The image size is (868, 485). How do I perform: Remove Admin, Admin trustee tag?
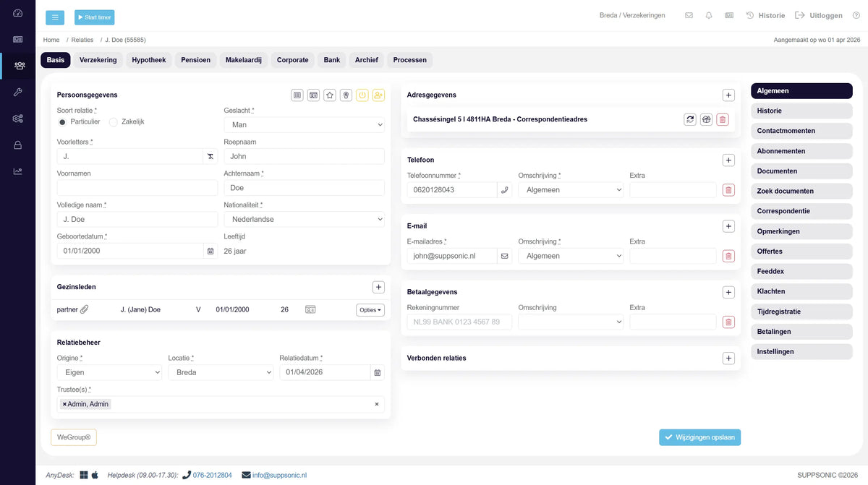[x=64, y=404]
